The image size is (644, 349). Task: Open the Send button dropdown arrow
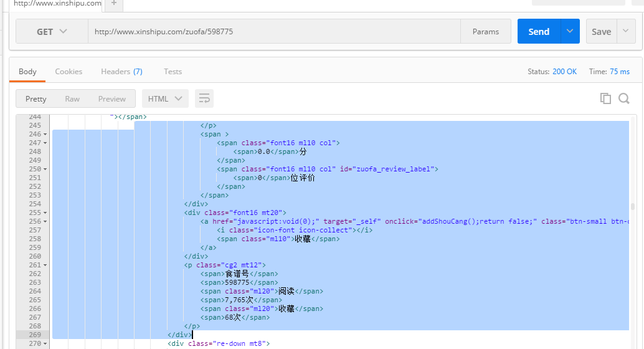point(570,31)
